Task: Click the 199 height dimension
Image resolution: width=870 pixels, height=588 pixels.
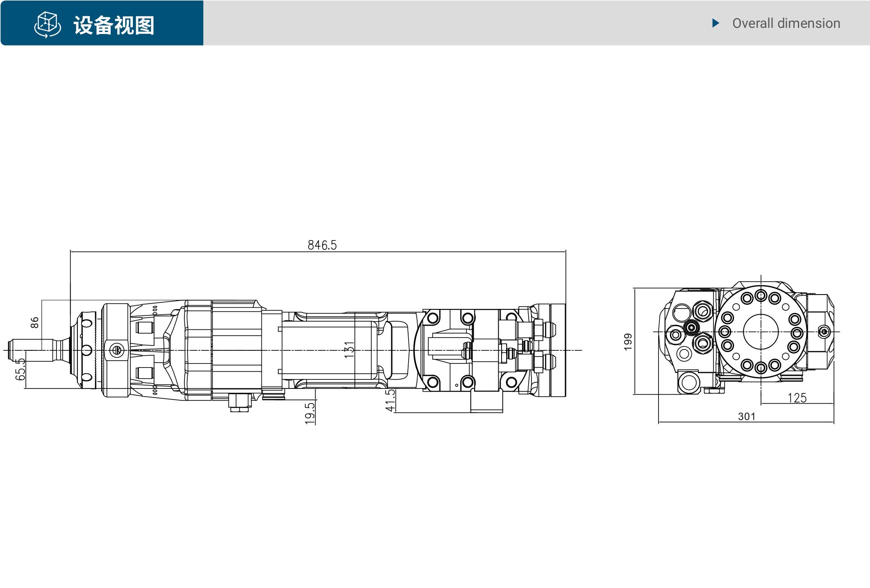Action: 628,342
